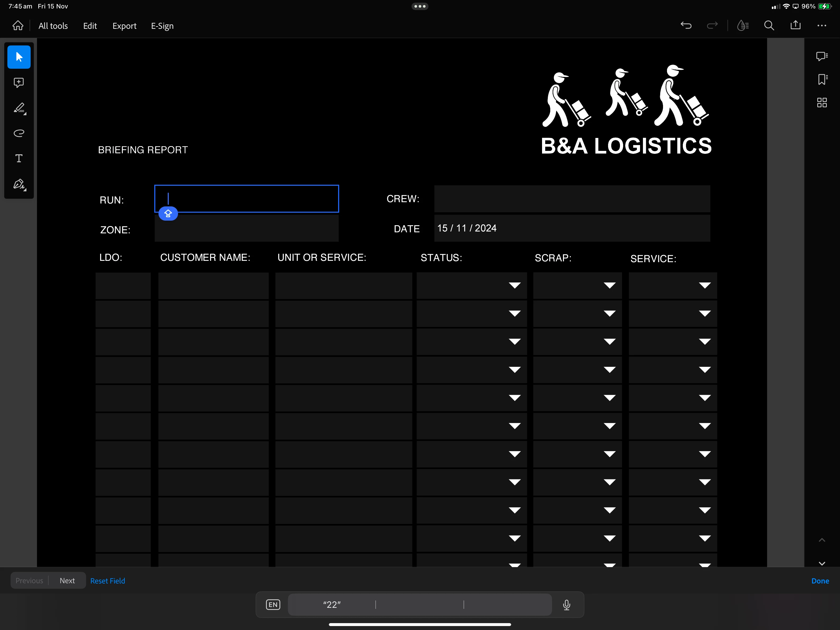The height and width of the screenshot is (630, 840).
Task: Expand first SERVICE dropdown
Action: pyautogui.click(x=705, y=285)
